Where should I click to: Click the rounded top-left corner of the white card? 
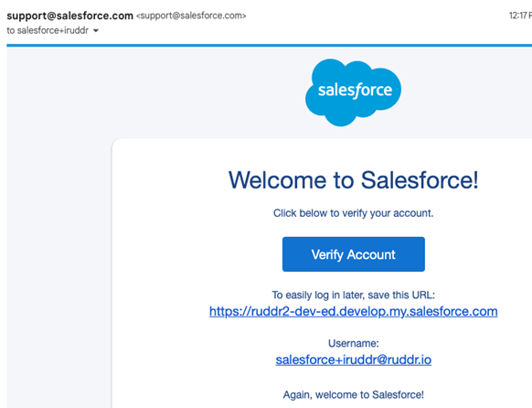coord(117,143)
